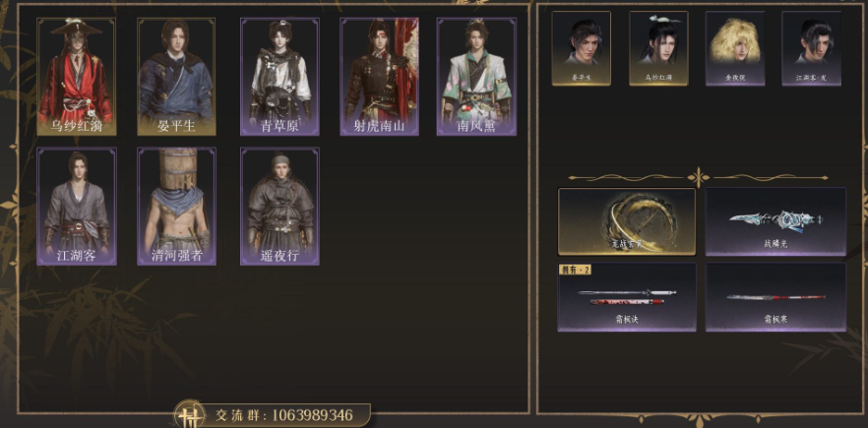Select the golden ring weapon skin
This screenshot has width=868, height=428.
[627, 221]
